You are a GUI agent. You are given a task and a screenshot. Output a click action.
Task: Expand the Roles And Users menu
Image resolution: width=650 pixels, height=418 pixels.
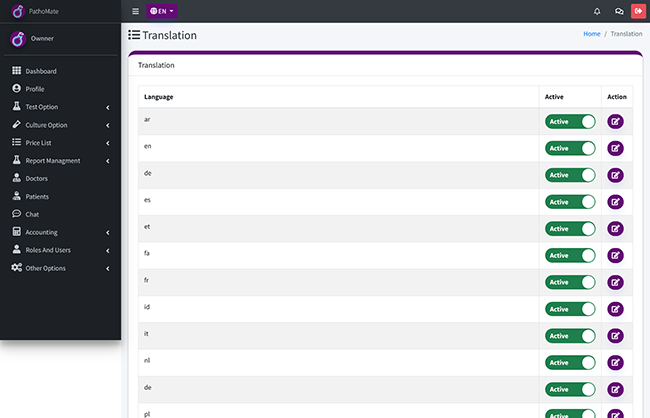(x=61, y=250)
